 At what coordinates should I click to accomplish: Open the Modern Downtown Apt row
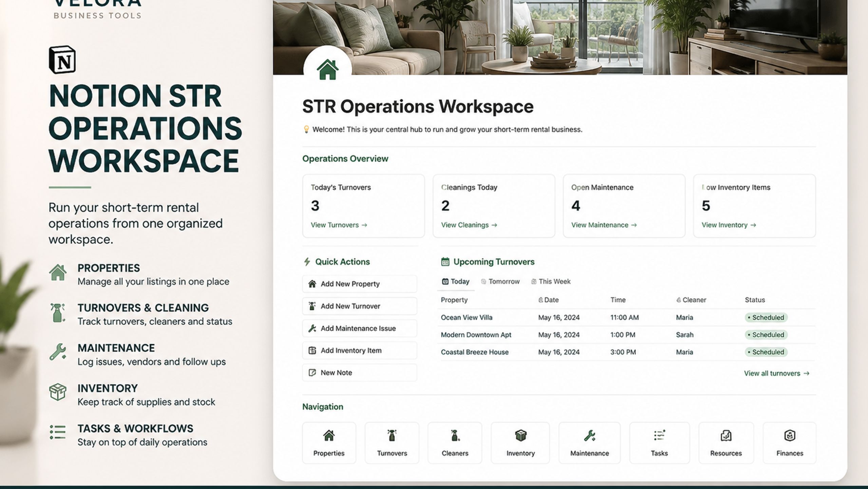click(x=626, y=335)
